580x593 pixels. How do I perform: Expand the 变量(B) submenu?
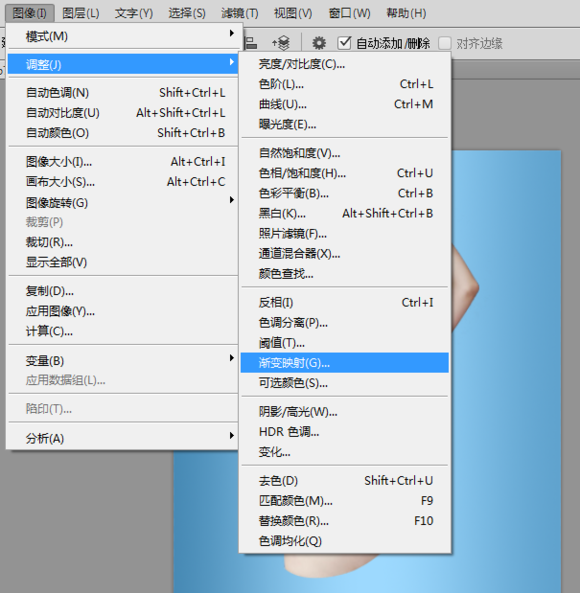point(123,360)
